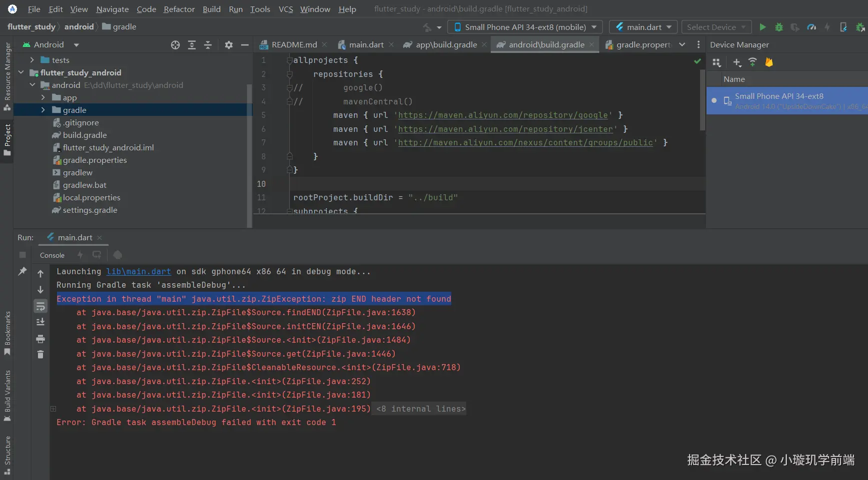Toggle soft-wrap in the console
The image size is (868, 480).
coord(40,306)
